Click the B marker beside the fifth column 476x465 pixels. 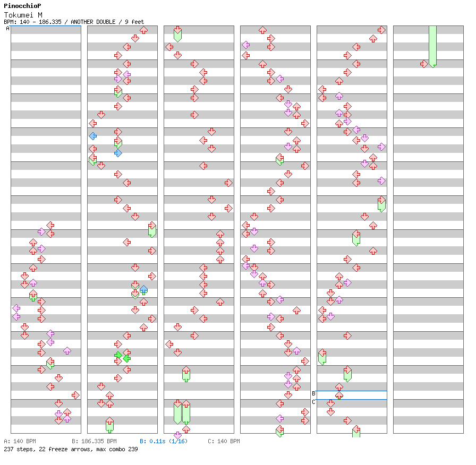(x=313, y=393)
